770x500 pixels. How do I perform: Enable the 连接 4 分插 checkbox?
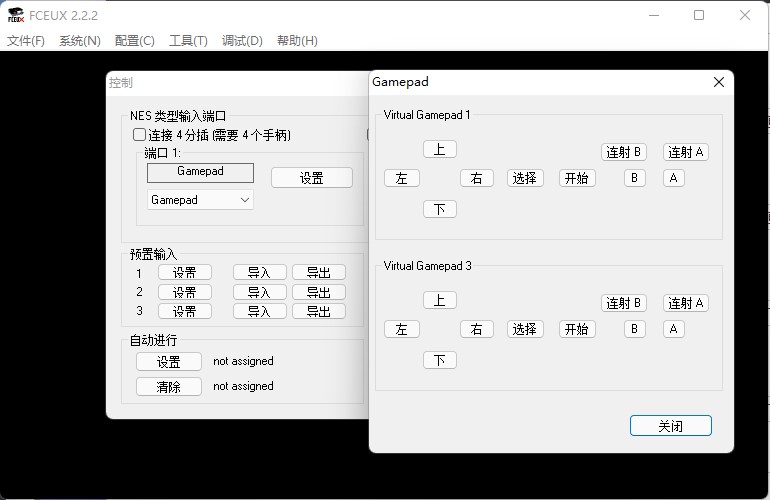coord(139,135)
